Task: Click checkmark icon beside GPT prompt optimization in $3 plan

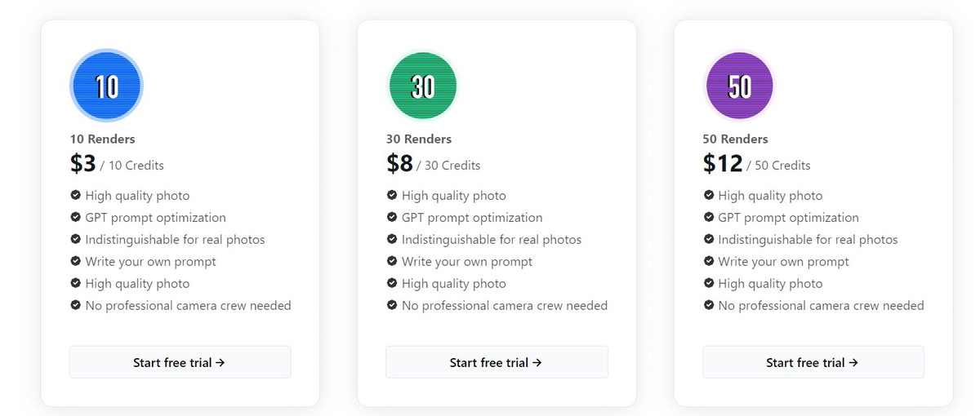Action: click(x=76, y=218)
